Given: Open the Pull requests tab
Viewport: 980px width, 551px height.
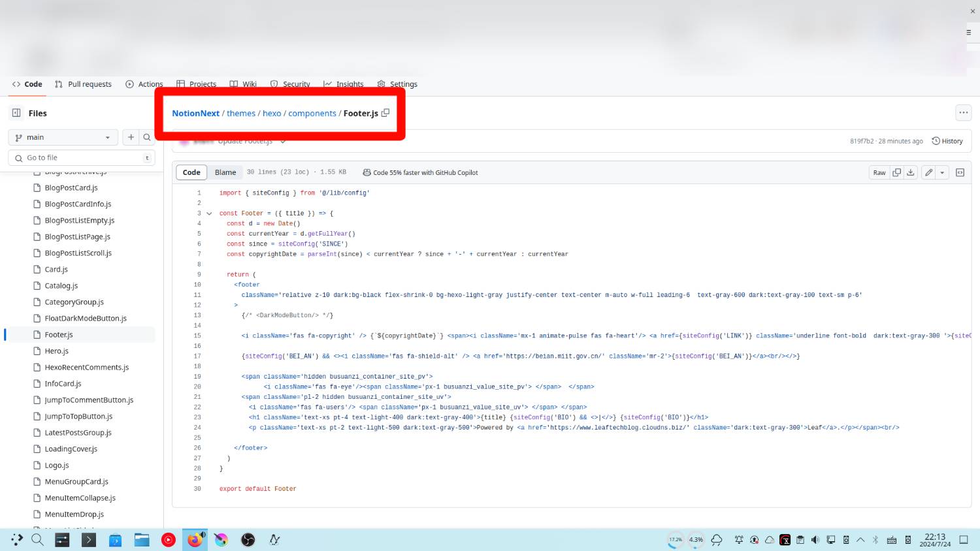Looking at the screenshot, I should pyautogui.click(x=83, y=84).
